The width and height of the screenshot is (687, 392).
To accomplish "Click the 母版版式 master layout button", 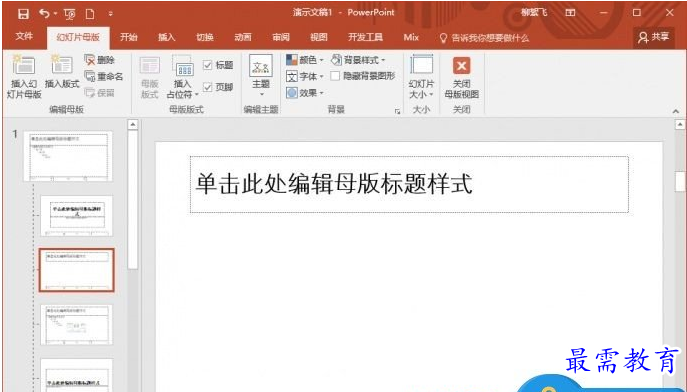I will click(149, 77).
